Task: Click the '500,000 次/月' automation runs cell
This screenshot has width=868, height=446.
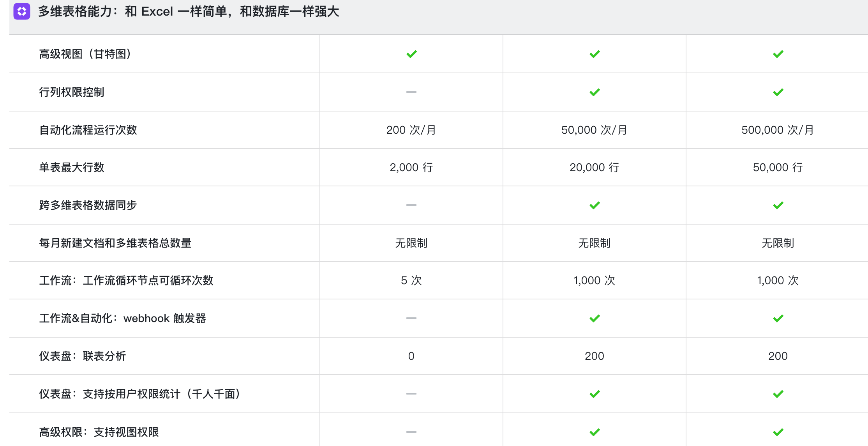Action: pyautogui.click(x=778, y=130)
